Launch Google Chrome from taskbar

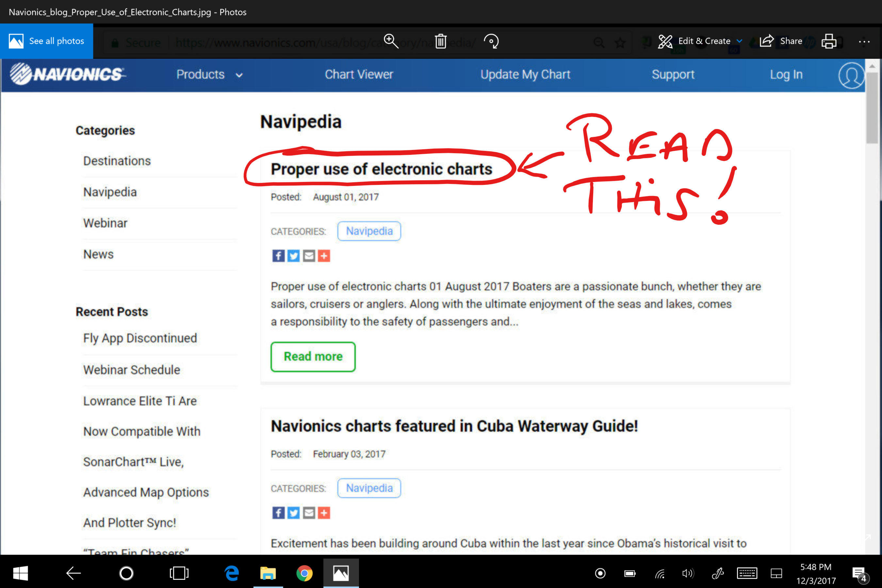pyautogui.click(x=304, y=573)
